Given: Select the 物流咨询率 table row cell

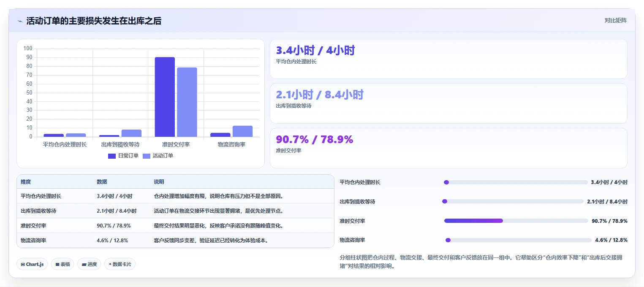Looking at the screenshot, I should pyautogui.click(x=33, y=241).
